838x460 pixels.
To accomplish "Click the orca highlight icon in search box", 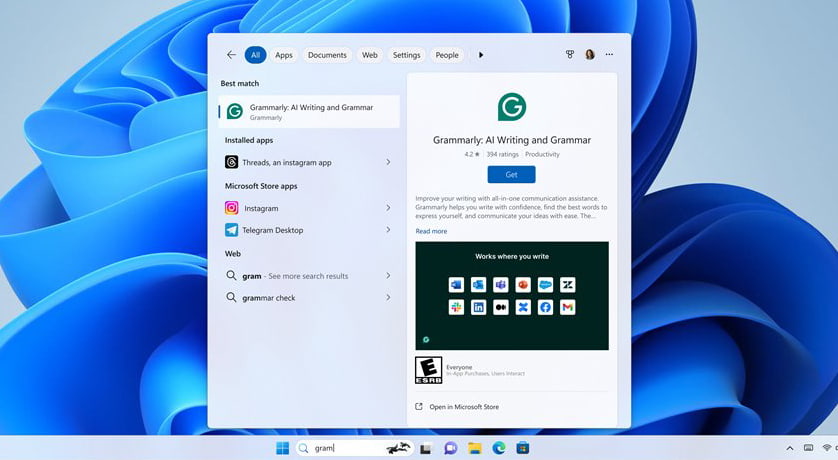I will tap(398, 448).
